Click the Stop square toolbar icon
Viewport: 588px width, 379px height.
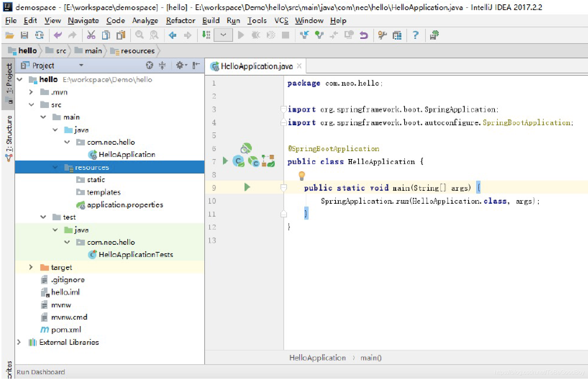click(x=286, y=35)
